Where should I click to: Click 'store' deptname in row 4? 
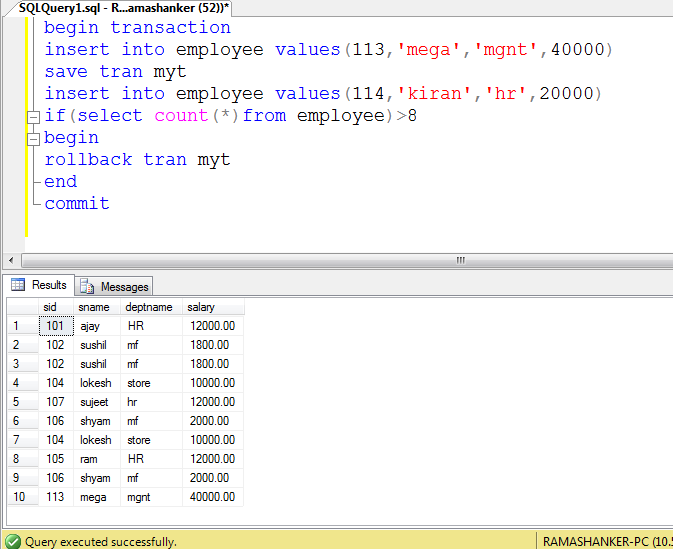click(x=151, y=382)
